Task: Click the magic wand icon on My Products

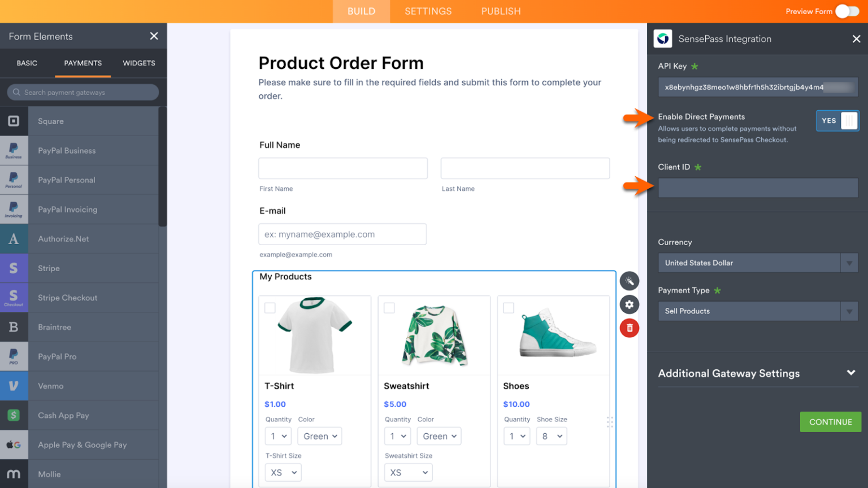Action: [x=630, y=281]
